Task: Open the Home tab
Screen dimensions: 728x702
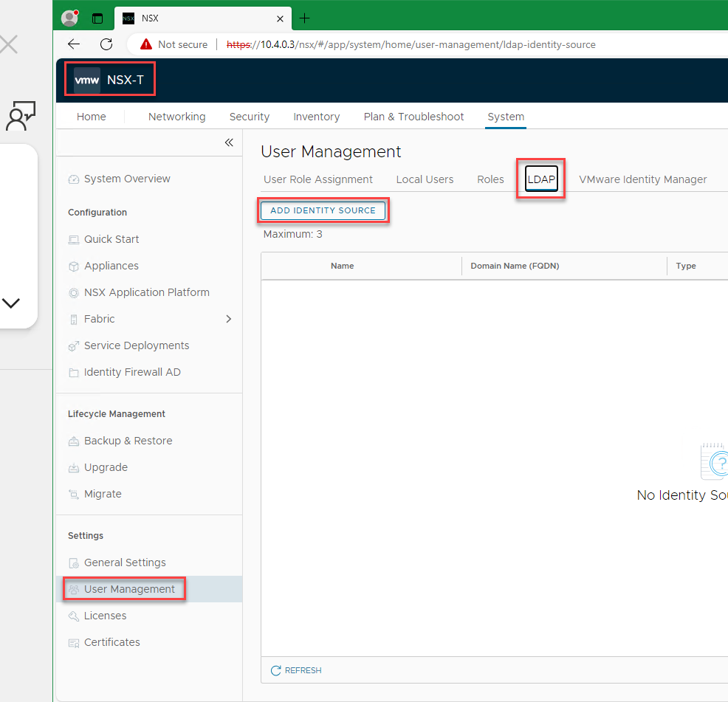Action: [x=91, y=117]
